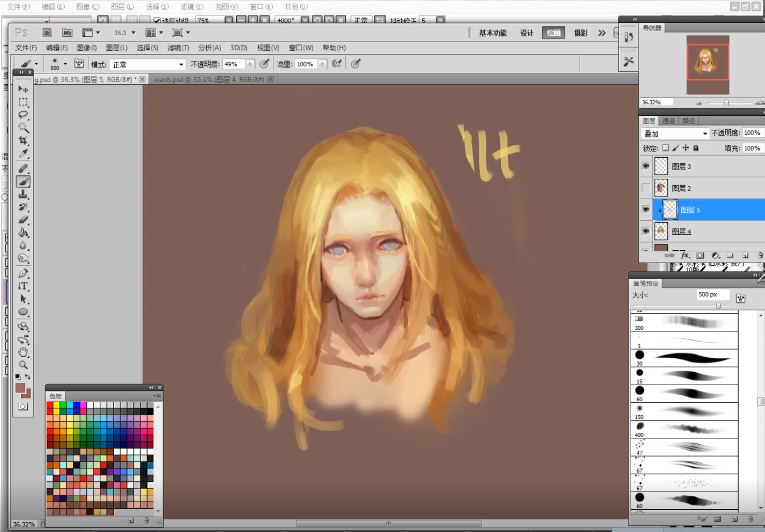Image resolution: width=765 pixels, height=532 pixels.
Task: Toggle lock position
Action: [685, 148]
